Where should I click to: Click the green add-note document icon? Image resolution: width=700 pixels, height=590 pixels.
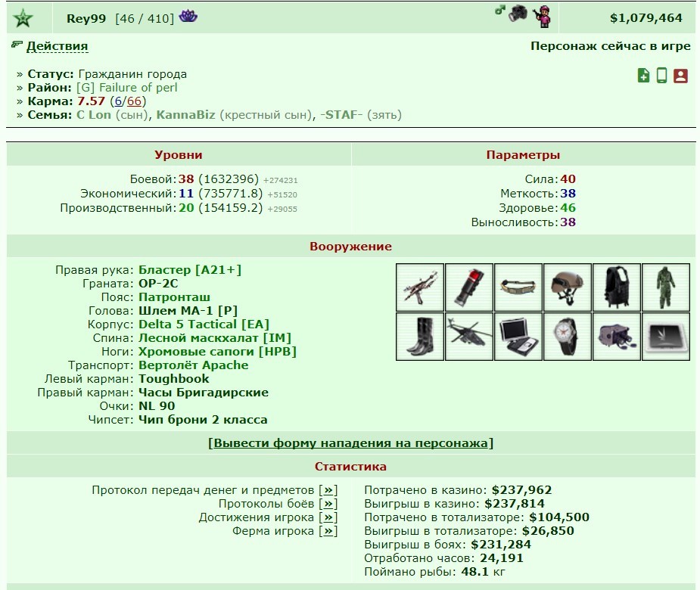point(643,76)
